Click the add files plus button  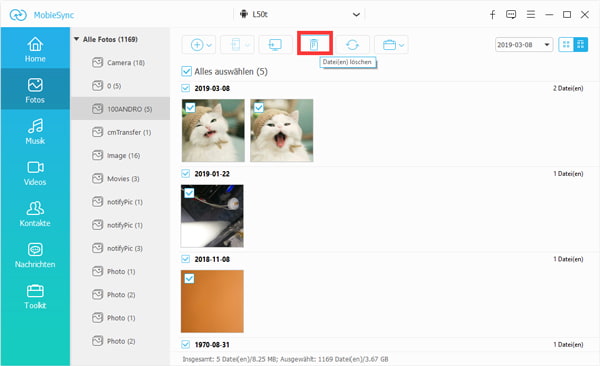click(x=197, y=45)
